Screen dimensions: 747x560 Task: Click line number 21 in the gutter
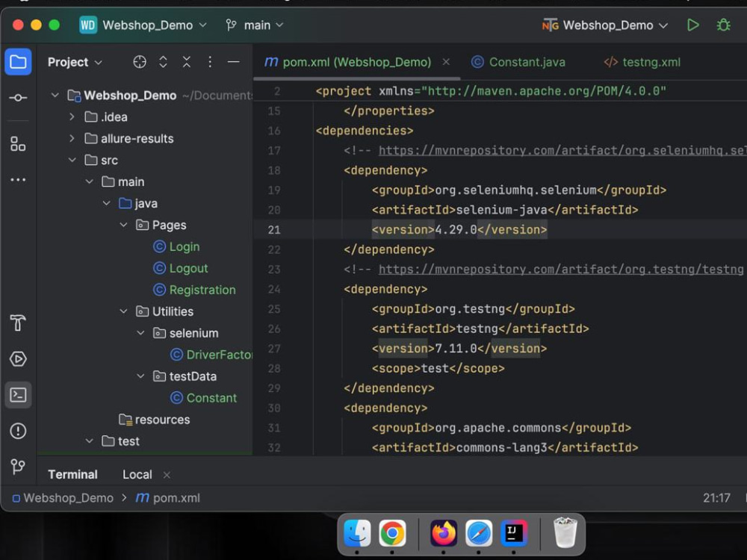pos(274,230)
